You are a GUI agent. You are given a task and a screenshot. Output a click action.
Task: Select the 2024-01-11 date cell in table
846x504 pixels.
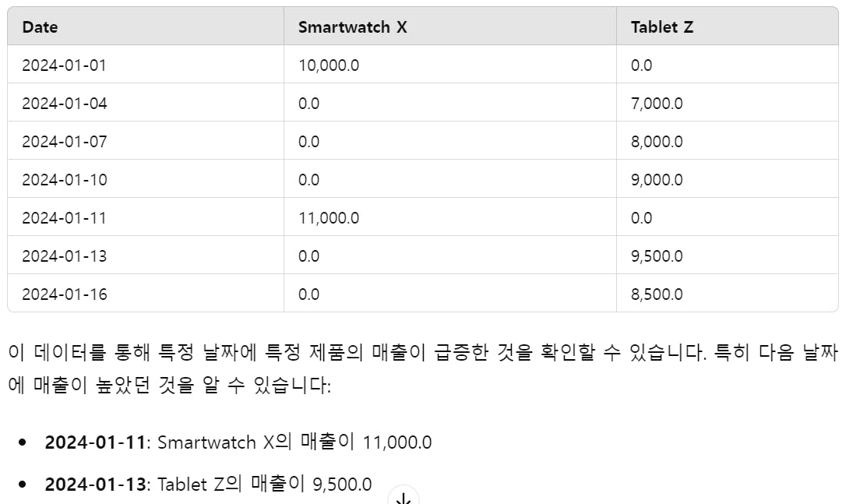pyautogui.click(x=64, y=218)
